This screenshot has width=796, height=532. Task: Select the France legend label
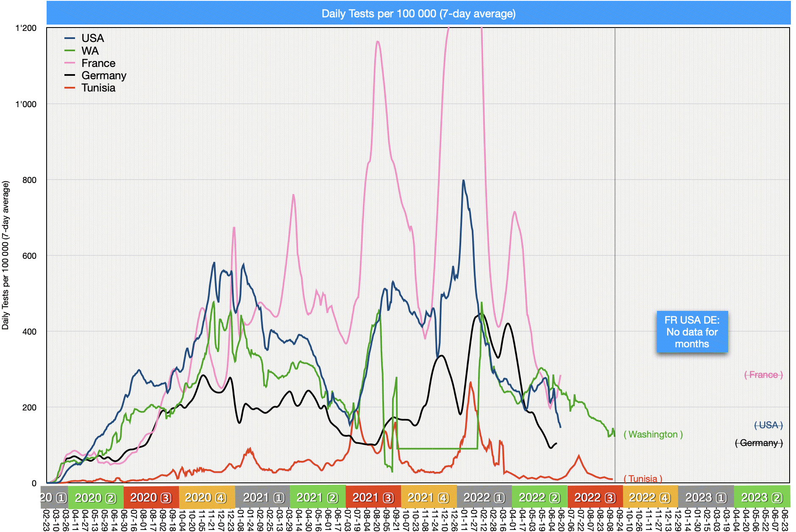(98, 63)
